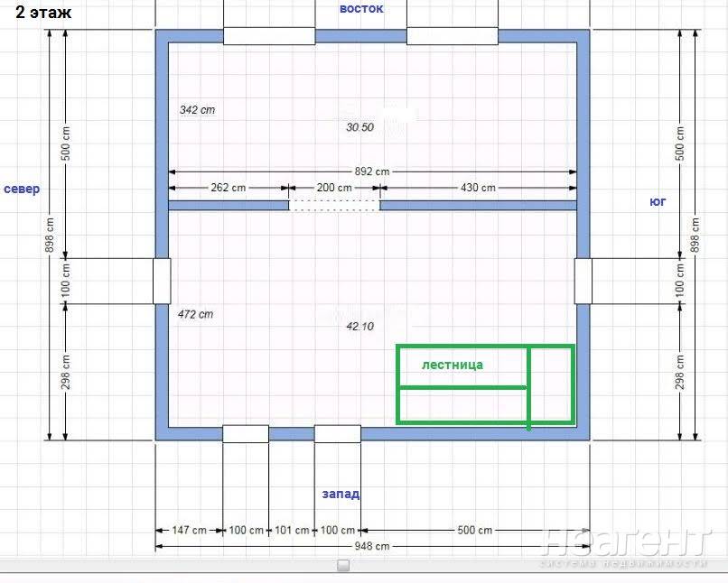The image size is (728, 583).
Task: Click the 'юг' direction label
Action: pos(658,201)
